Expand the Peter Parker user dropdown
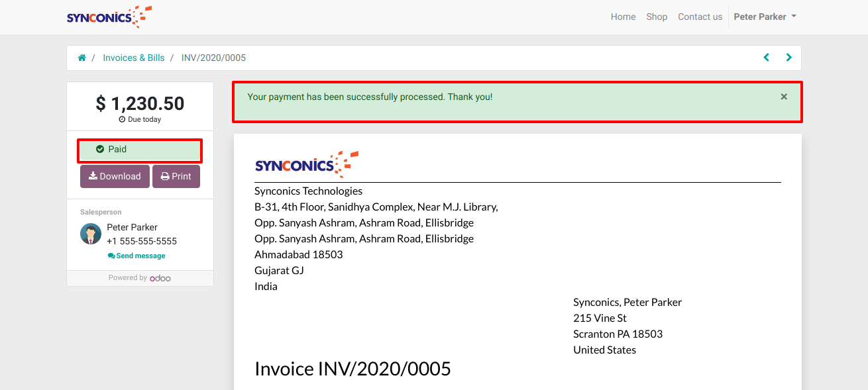 click(x=765, y=17)
